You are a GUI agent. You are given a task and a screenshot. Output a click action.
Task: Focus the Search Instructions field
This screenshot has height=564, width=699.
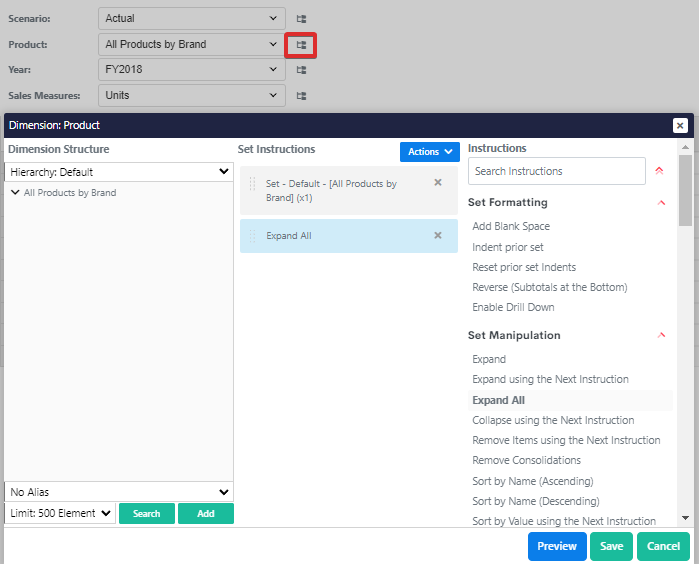(x=557, y=171)
